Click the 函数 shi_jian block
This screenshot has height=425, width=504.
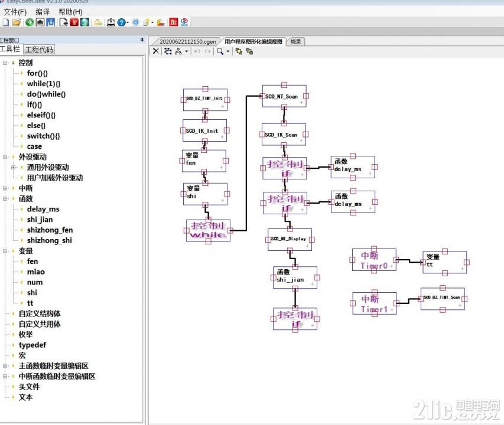(295, 277)
